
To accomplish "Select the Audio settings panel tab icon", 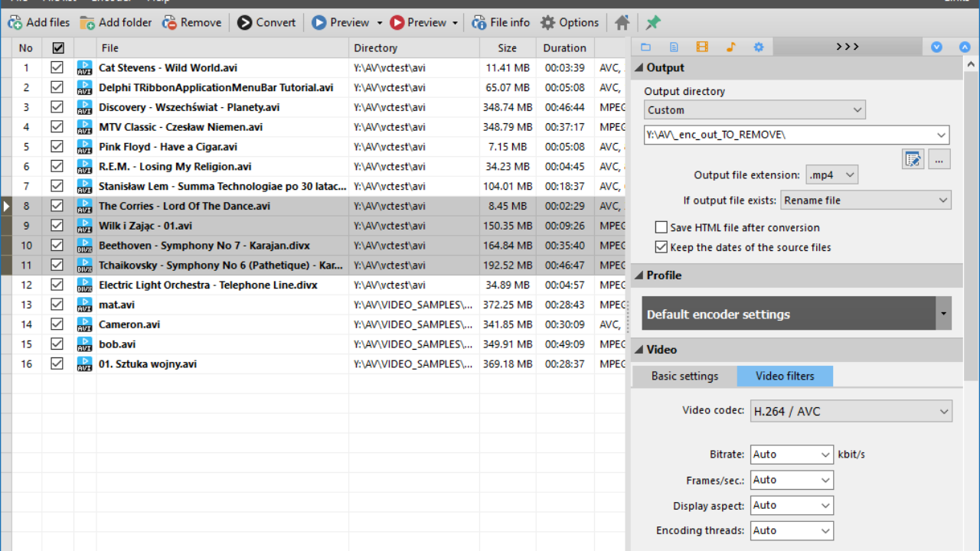I will pyautogui.click(x=730, y=47).
